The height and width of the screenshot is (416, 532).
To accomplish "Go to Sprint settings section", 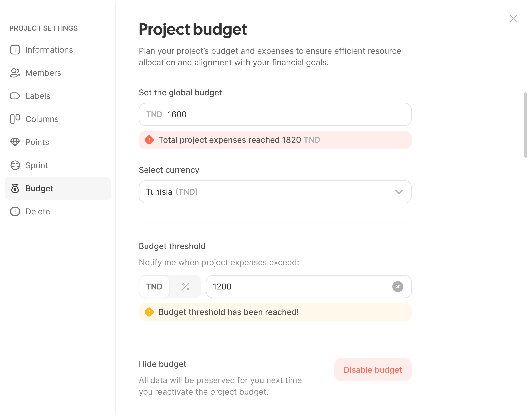I will tap(37, 165).
